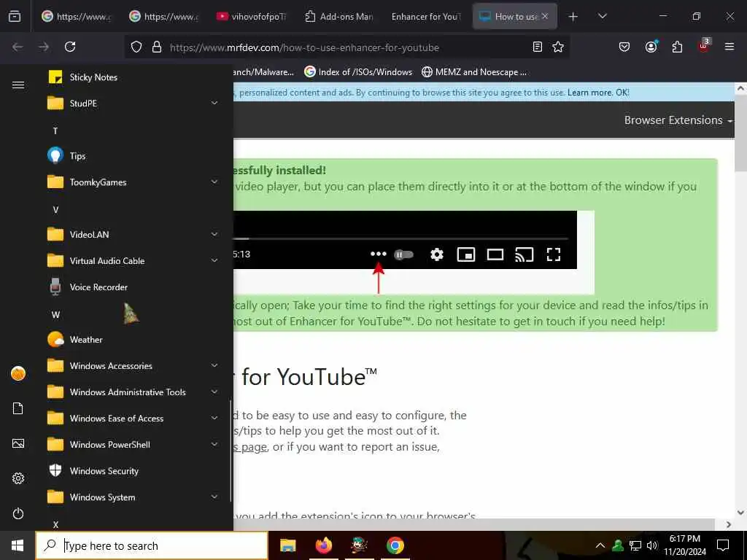The height and width of the screenshot is (560, 747).
Task: Open Documents from Start sidebar
Action: (18, 408)
